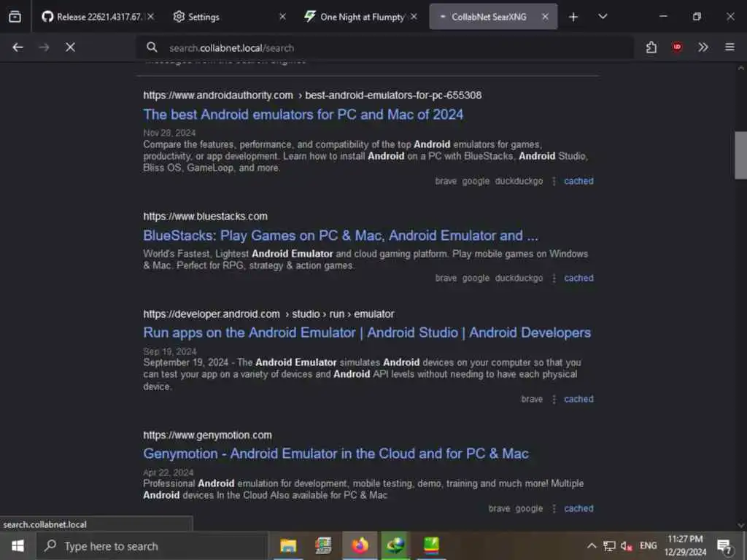Click 'brave' engine label under Genymotion result
The image size is (747, 560).
click(x=499, y=508)
